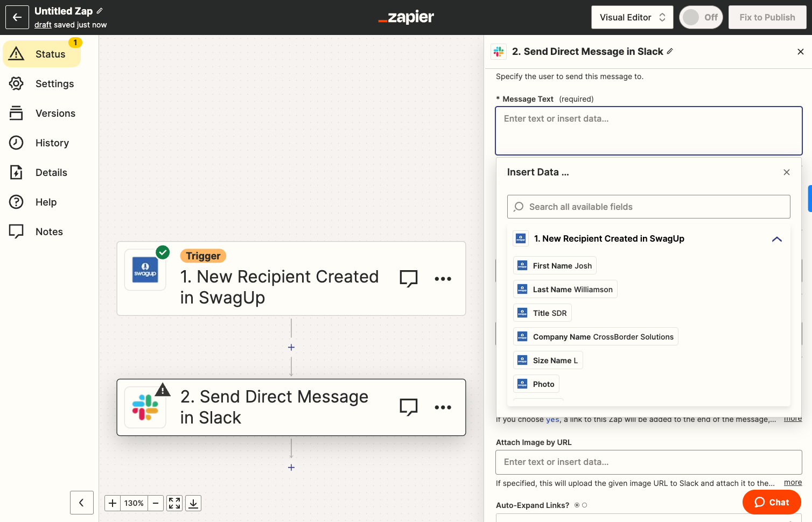Close the Insert Data popup

787,172
